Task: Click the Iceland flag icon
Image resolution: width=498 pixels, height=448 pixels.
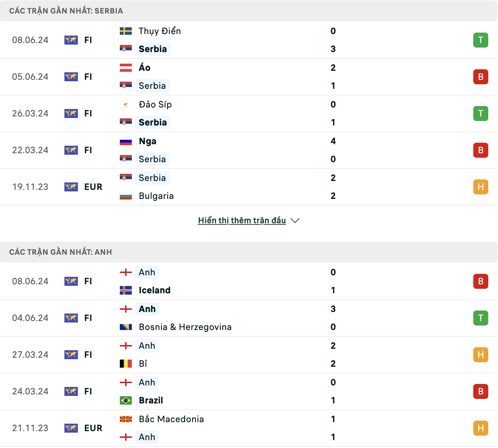Action: [126, 290]
